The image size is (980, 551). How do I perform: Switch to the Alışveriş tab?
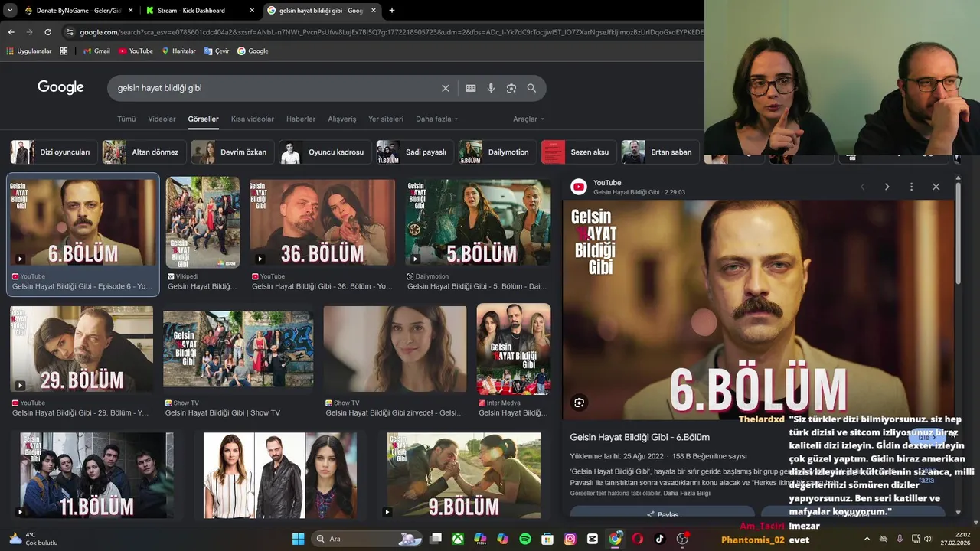342,119
